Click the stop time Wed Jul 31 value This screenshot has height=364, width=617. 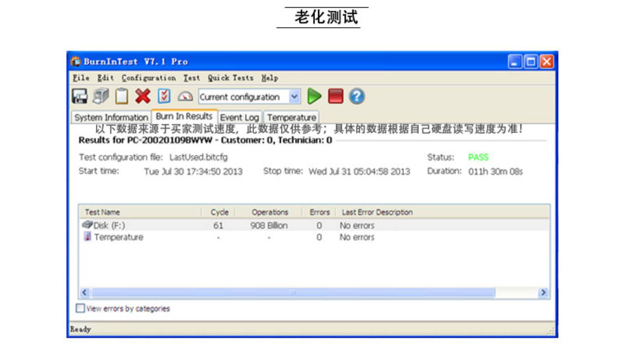[x=359, y=172]
